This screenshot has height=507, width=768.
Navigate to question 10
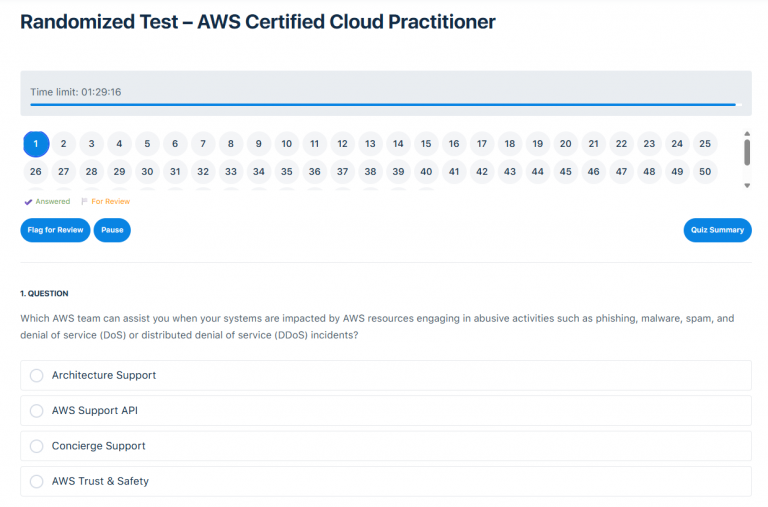287,144
